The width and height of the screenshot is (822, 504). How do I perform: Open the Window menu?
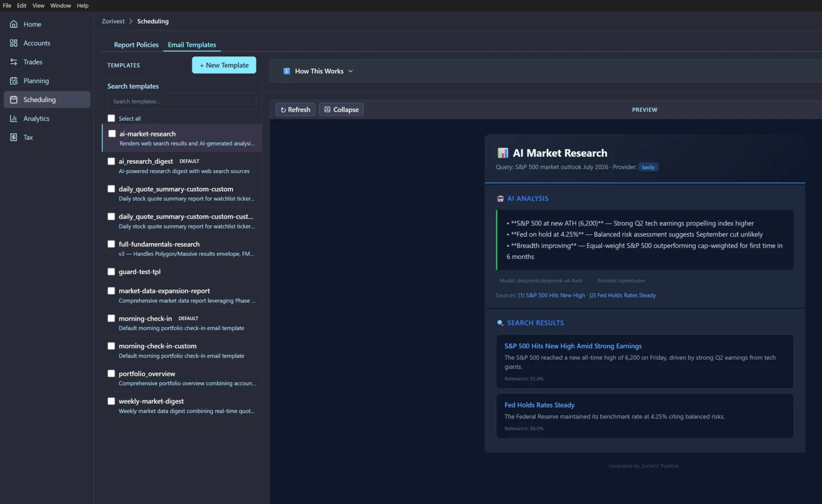[x=61, y=5]
